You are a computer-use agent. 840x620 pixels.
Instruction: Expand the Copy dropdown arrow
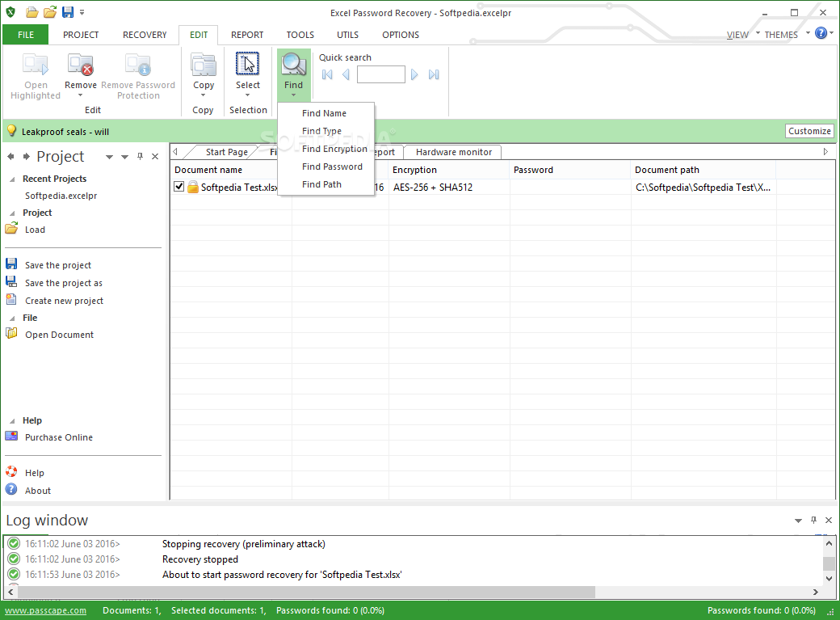(x=203, y=95)
